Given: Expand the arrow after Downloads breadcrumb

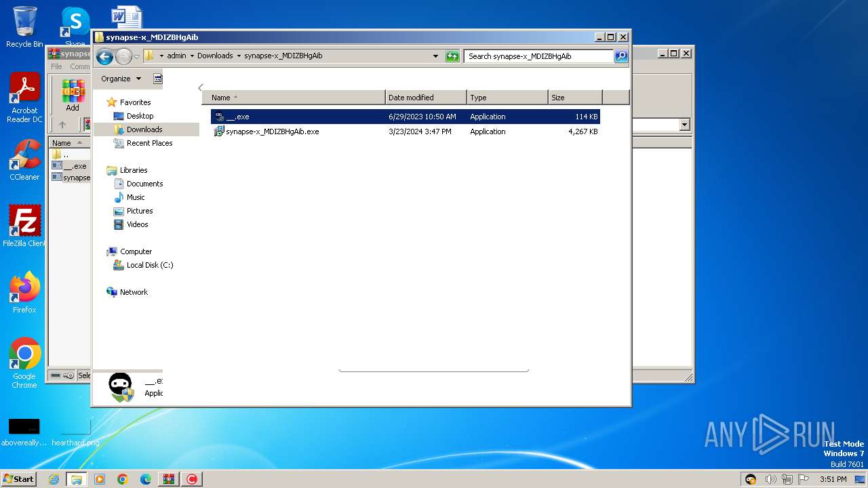Looking at the screenshot, I should click(x=239, y=56).
